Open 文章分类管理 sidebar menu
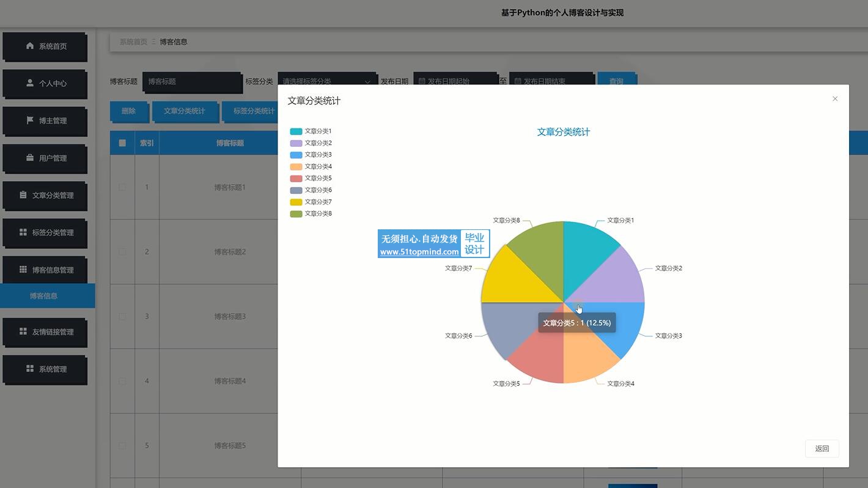Image resolution: width=868 pixels, height=488 pixels. tap(45, 196)
